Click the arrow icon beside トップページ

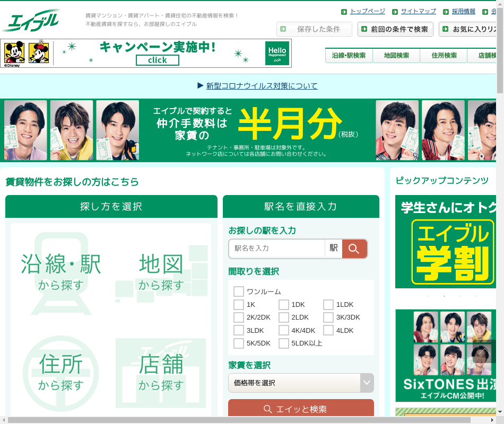344,12
